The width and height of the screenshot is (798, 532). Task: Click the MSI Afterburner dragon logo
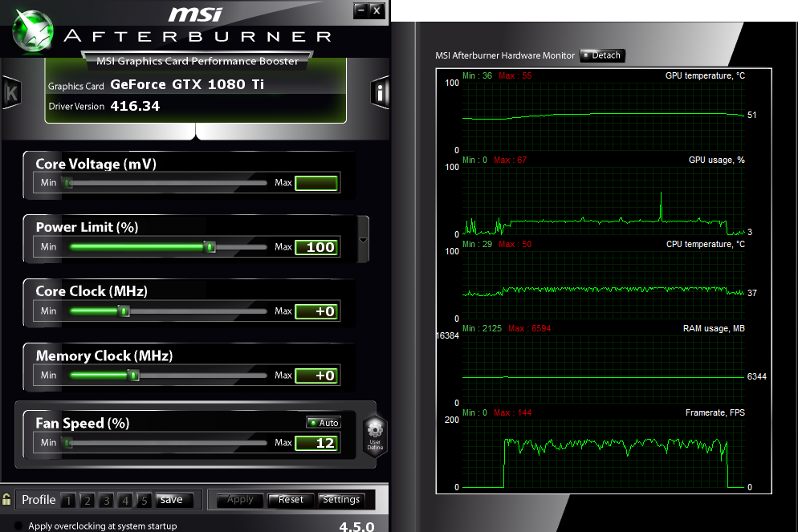33,31
